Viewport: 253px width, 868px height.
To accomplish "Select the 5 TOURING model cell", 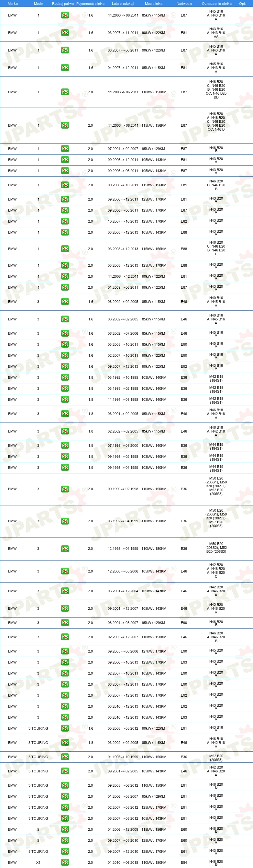I will [x=38, y=851].
